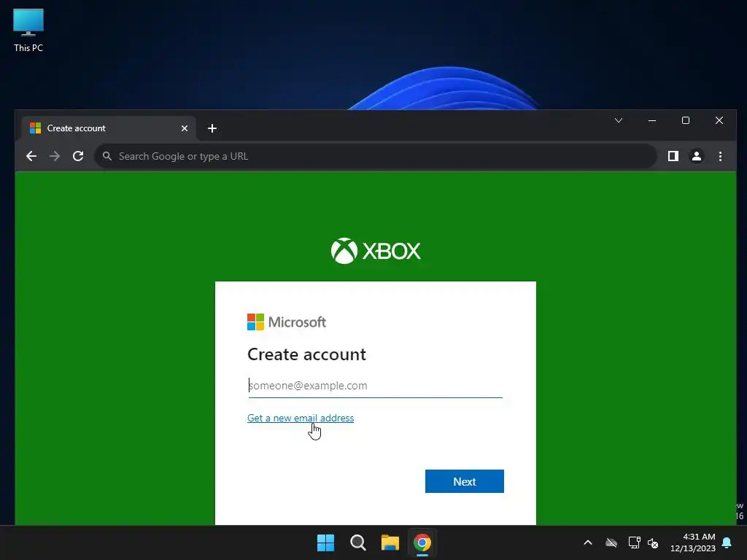The height and width of the screenshot is (560, 747).
Task: Open the clock and date panel
Action: (693, 542)
